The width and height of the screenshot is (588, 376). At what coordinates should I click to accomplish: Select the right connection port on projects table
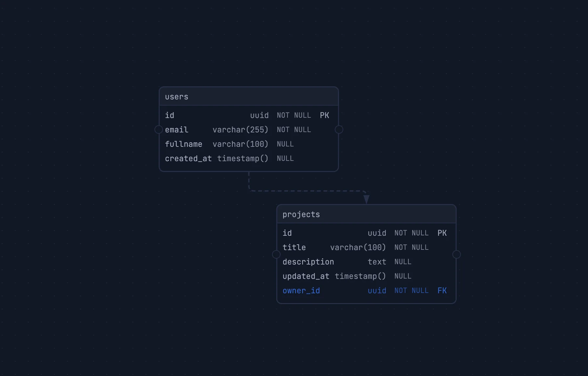coord(457,254)
